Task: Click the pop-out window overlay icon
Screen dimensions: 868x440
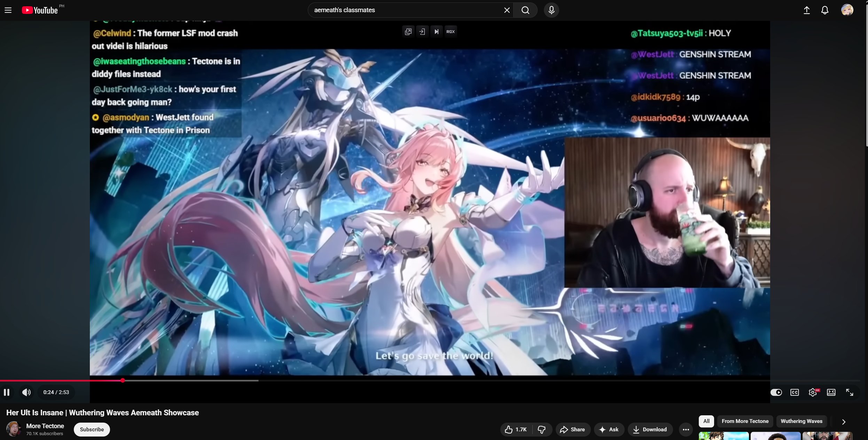Action: click(x=408, y=32)
